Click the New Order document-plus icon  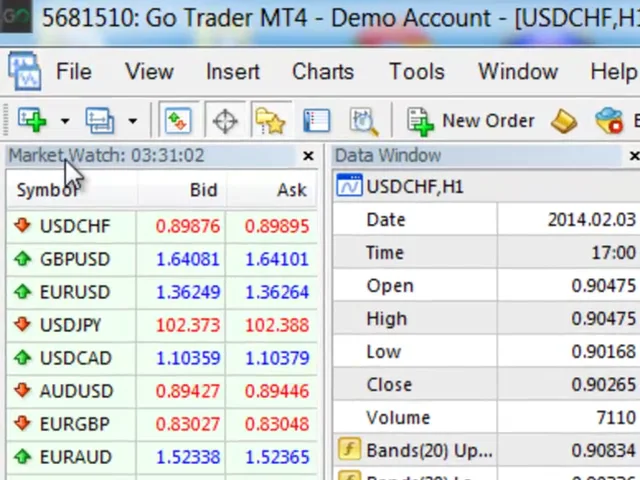coord(420,121)
